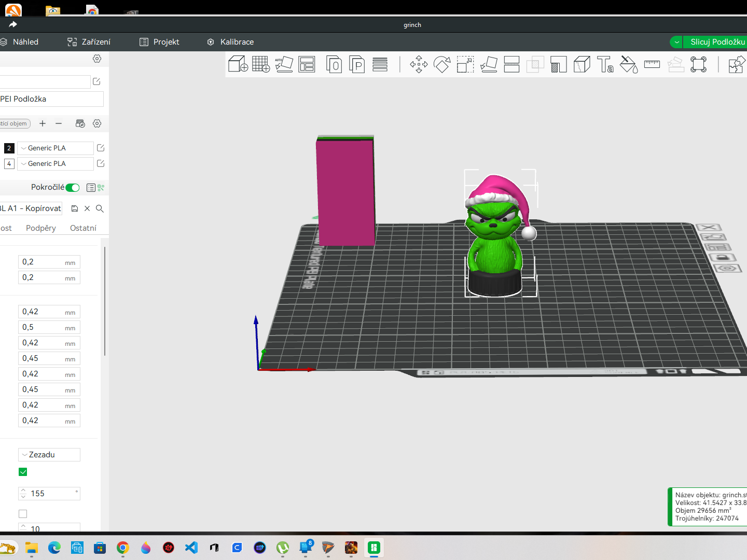Click the white filament 4 color swatch
This screenshot has height=560, width=747.
click(9, 164)
